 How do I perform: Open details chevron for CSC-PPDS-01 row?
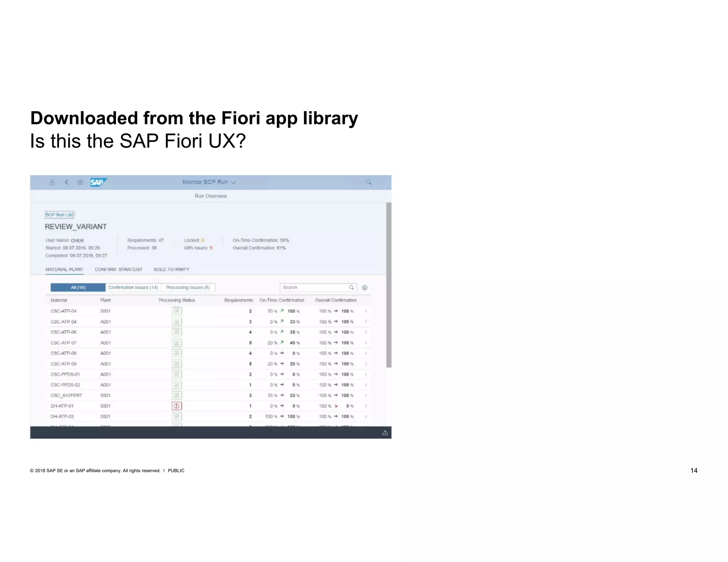click(366, 374)
